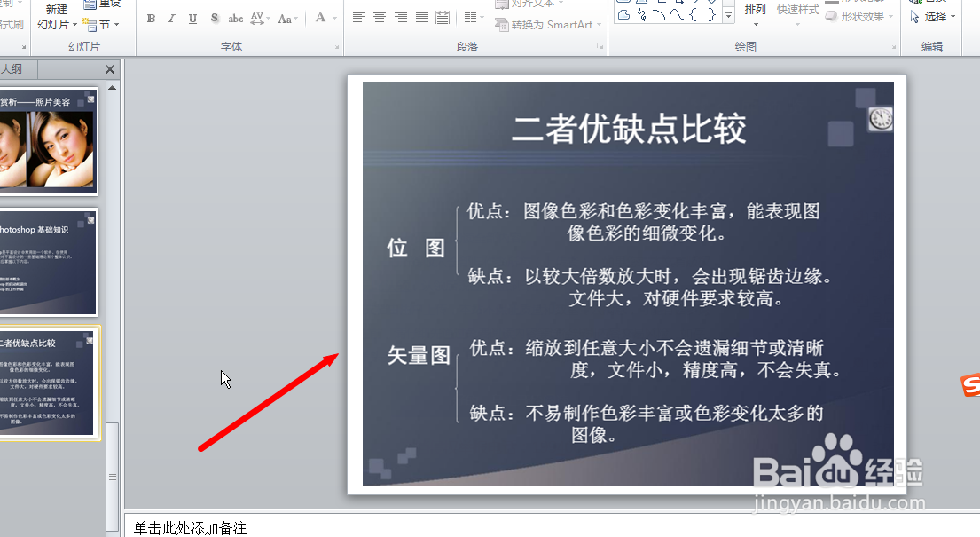Click the 位 图 label on slide
The height and width of the screenshot is (537, 980).
pyautogui.click(x=416, y=248)
